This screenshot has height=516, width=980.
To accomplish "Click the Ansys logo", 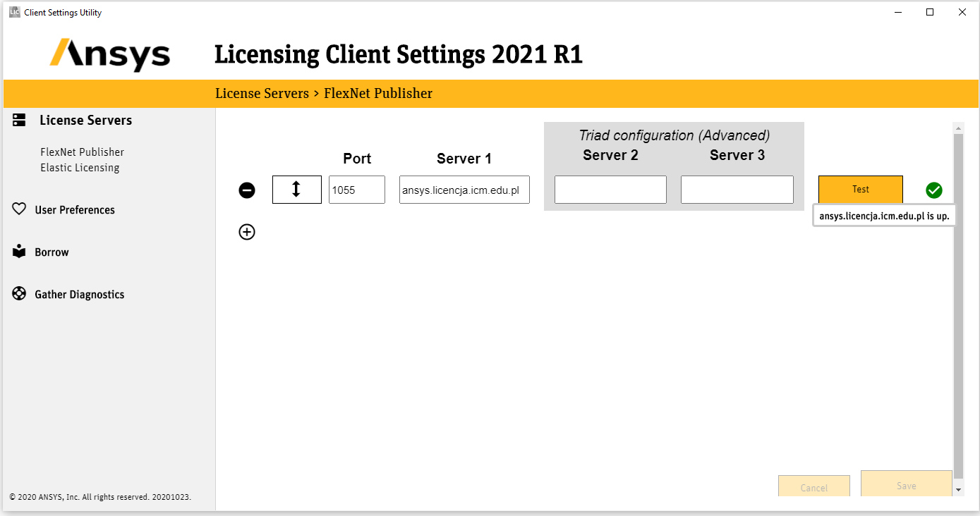I will click(x=110, y=55).
